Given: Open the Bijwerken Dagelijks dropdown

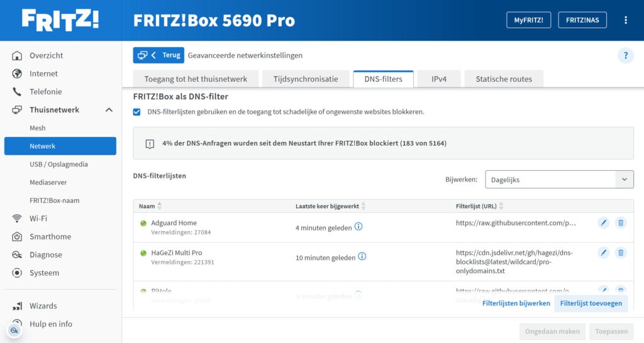Looking at the screenshot, I should (559, 180).
